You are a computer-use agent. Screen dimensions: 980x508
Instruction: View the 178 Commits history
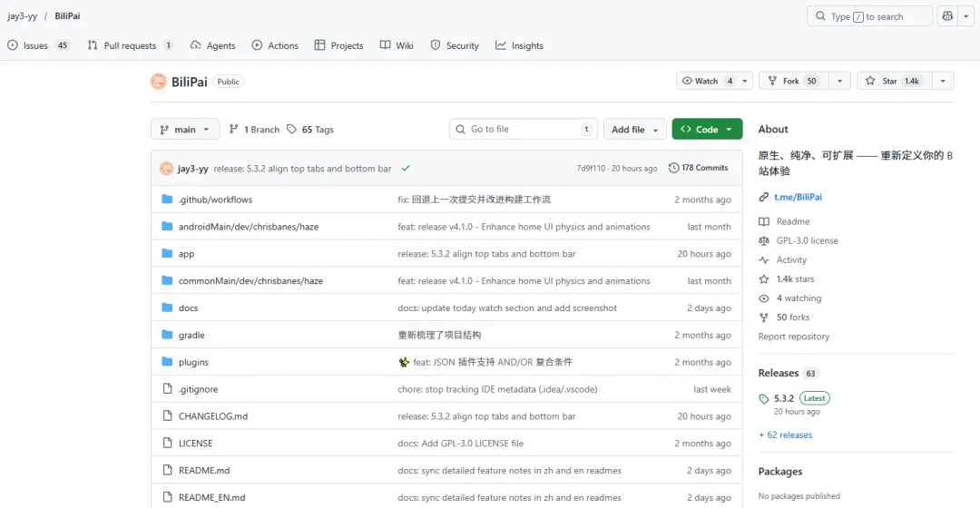(698, 168)
